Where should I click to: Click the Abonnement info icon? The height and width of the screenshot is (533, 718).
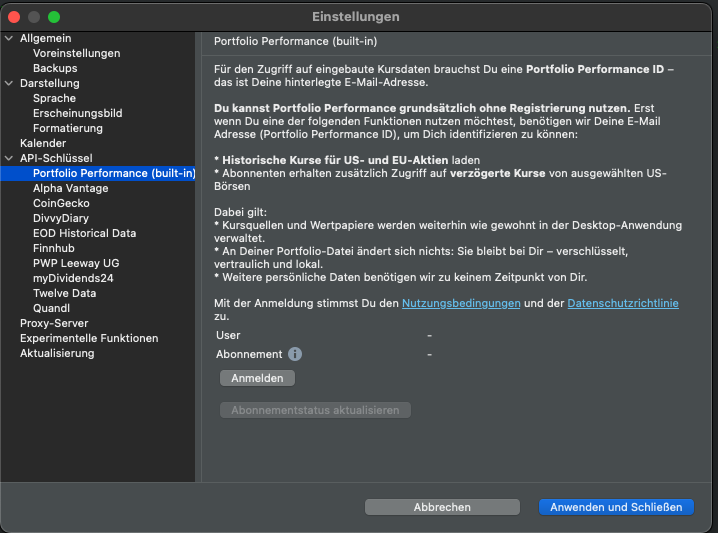(295, 354)
